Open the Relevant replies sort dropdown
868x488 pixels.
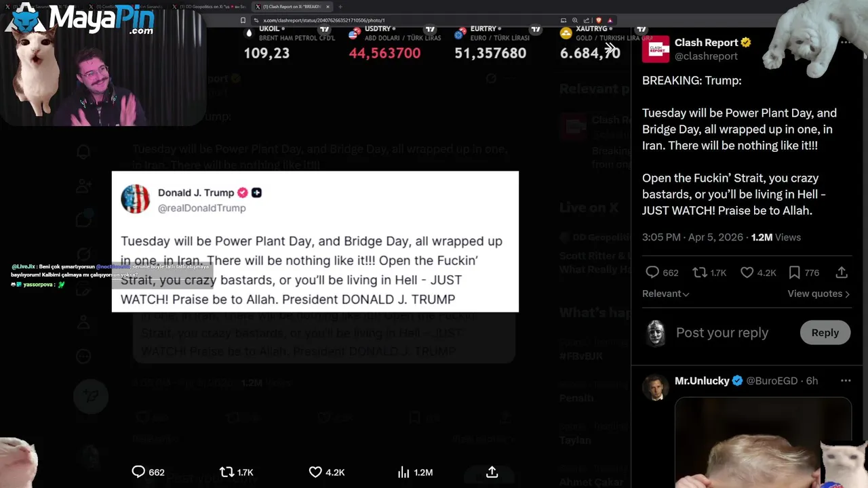(665, 293)
